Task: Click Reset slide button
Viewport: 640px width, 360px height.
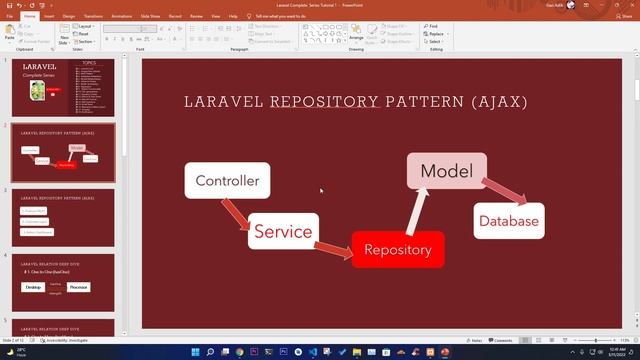Action: click(81, 34)
